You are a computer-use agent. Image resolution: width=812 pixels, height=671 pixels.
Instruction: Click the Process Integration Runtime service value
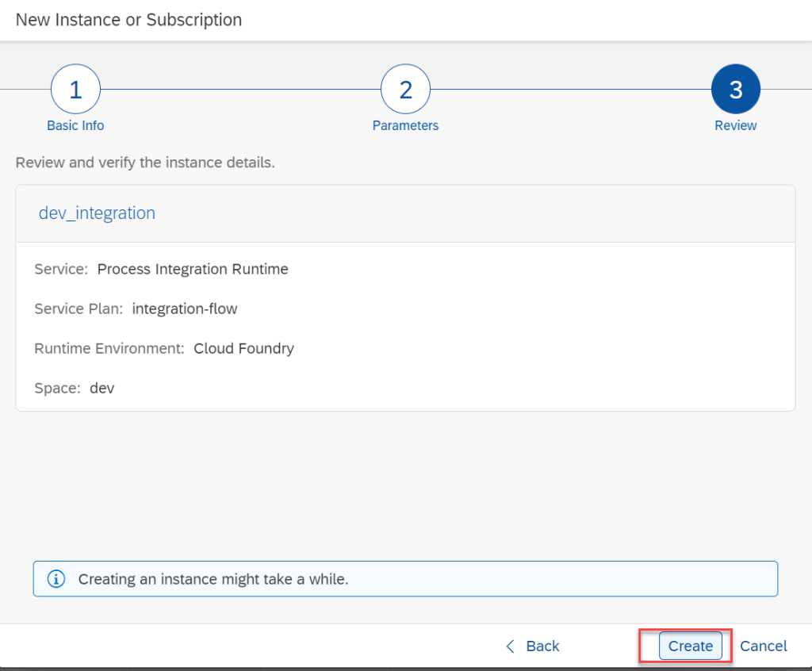coord(193,269)
